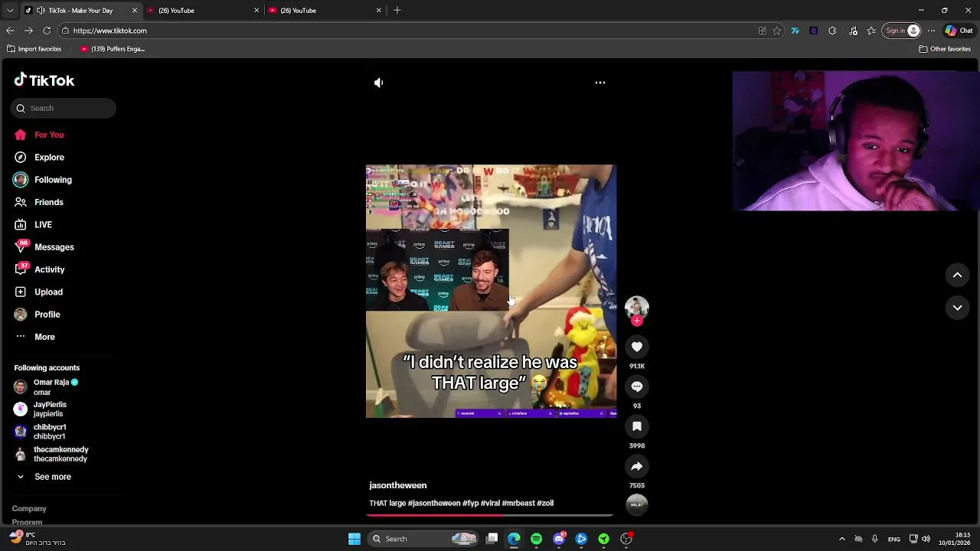
Task: Expand See more following accounts
Action: click(44, 477)
